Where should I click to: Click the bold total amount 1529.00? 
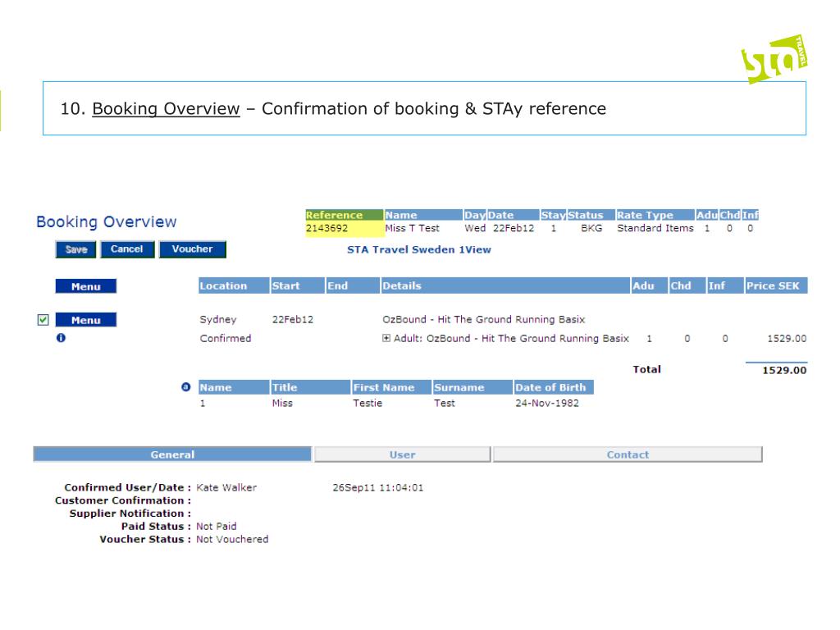784,370
